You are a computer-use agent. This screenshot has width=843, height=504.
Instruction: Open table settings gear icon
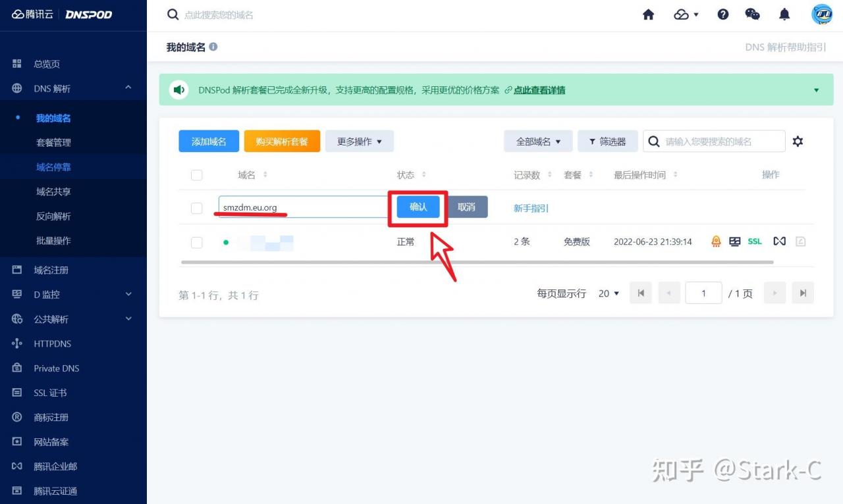pyautogui.click(x=798, y=141)
